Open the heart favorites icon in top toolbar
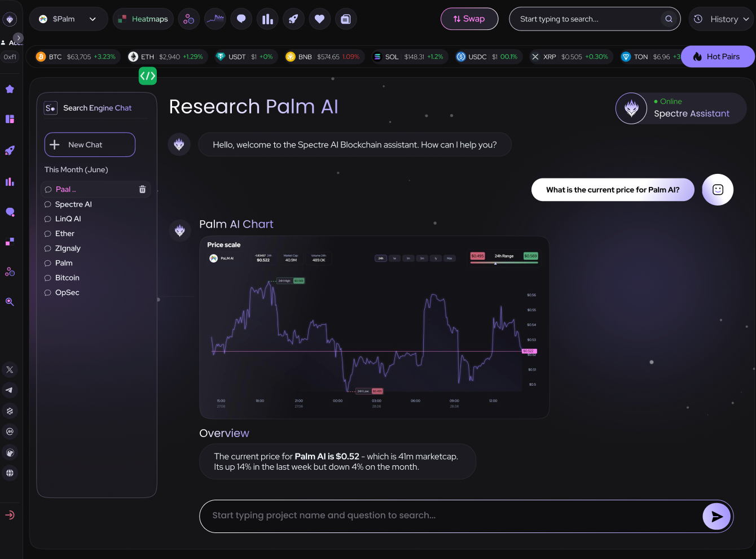This screenshot has height=559, width=756. coord(319,19)
